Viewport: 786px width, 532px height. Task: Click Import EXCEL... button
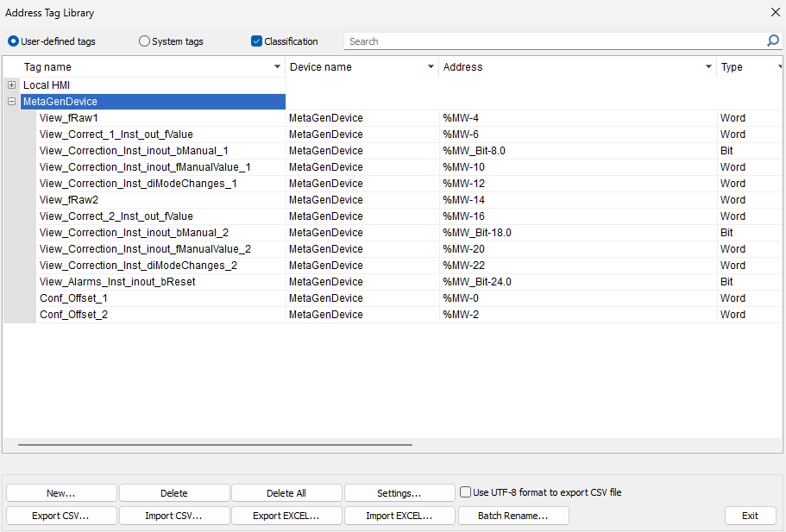(399, 516)
